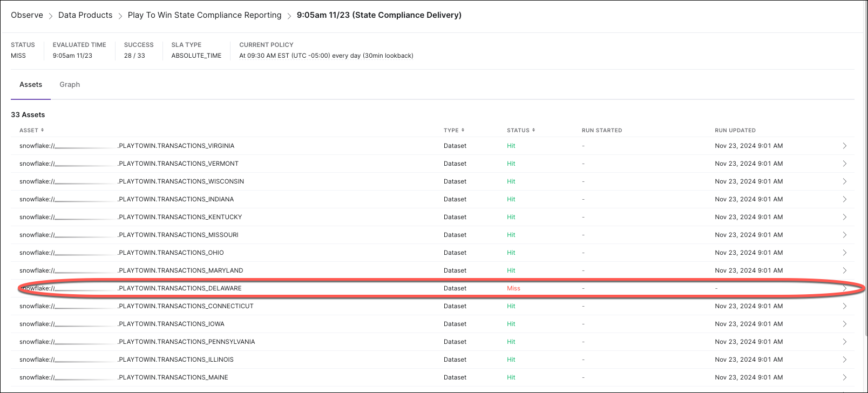Select the missed TRANSACTIONS_DELAWARE asset row
Screen dimensions: 868x393
(x=180, y=288)
